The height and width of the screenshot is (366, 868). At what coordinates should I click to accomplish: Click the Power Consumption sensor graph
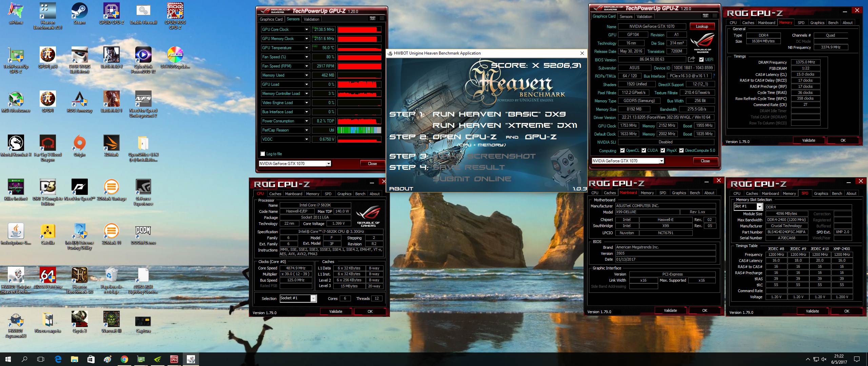pyautogui.click(x=359, y=121)
